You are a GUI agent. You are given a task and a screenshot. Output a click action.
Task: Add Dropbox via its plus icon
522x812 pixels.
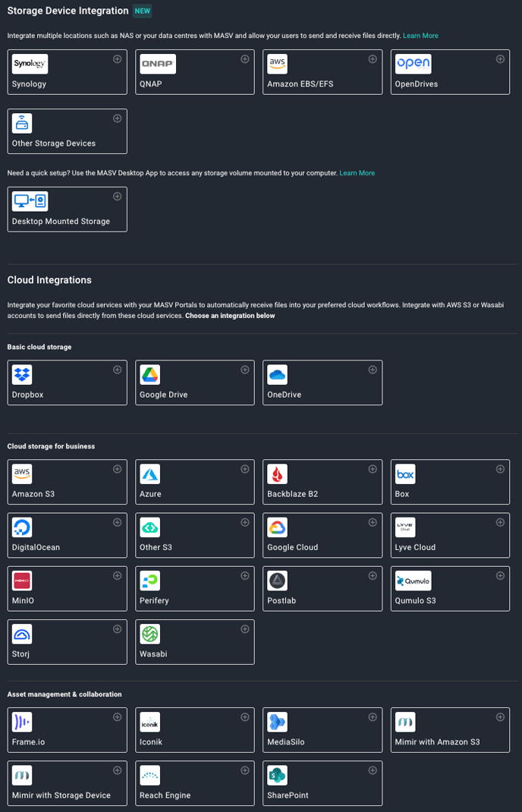pos(118,370)
